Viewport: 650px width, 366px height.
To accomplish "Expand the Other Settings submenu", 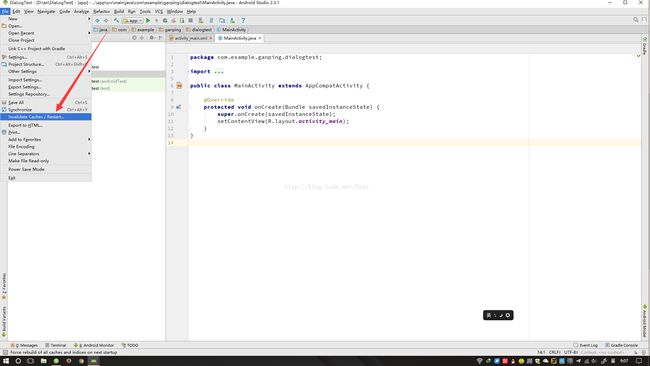I will pyautogui.click(x=46, y=71).
